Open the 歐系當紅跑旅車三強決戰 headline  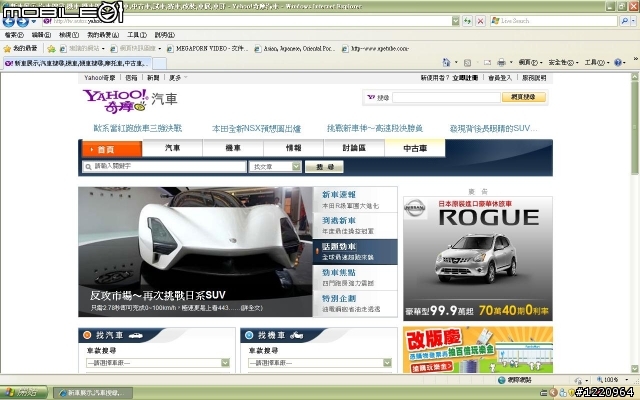(x=138, y=128)
